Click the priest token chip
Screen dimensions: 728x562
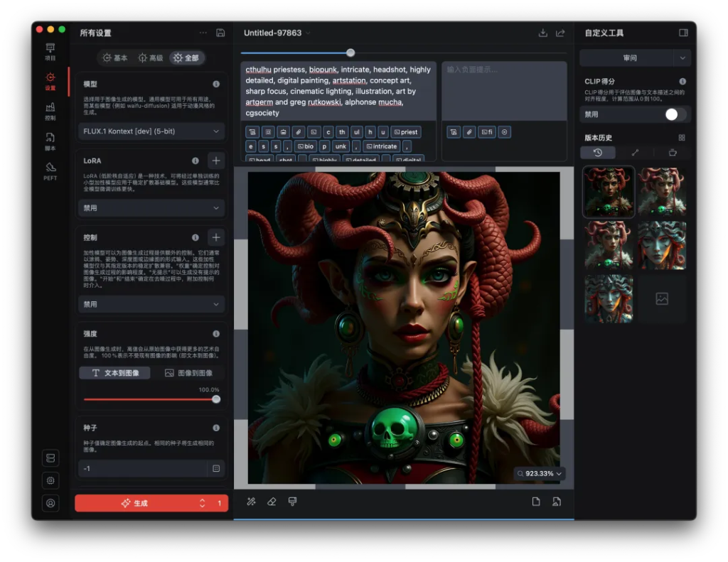point(406,132)
